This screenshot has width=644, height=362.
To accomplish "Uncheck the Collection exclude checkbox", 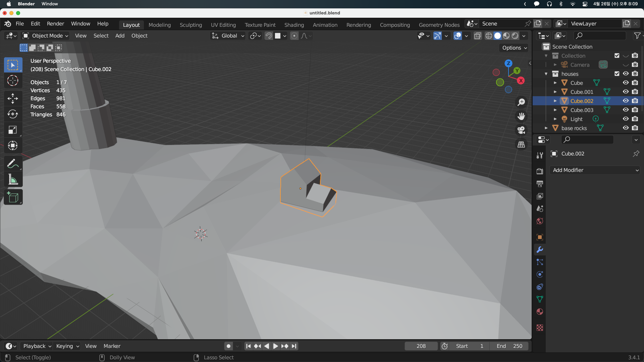I will (617, 56).
